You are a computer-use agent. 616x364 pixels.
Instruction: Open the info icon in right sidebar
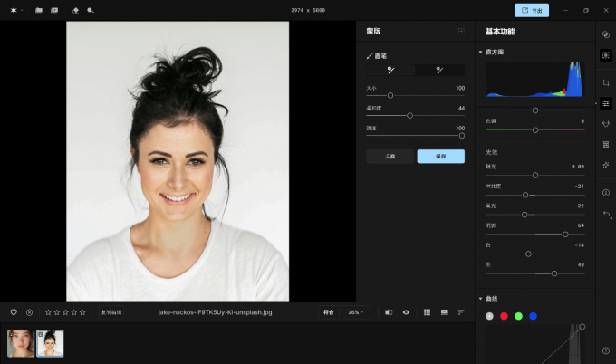(x=606, y=192)
